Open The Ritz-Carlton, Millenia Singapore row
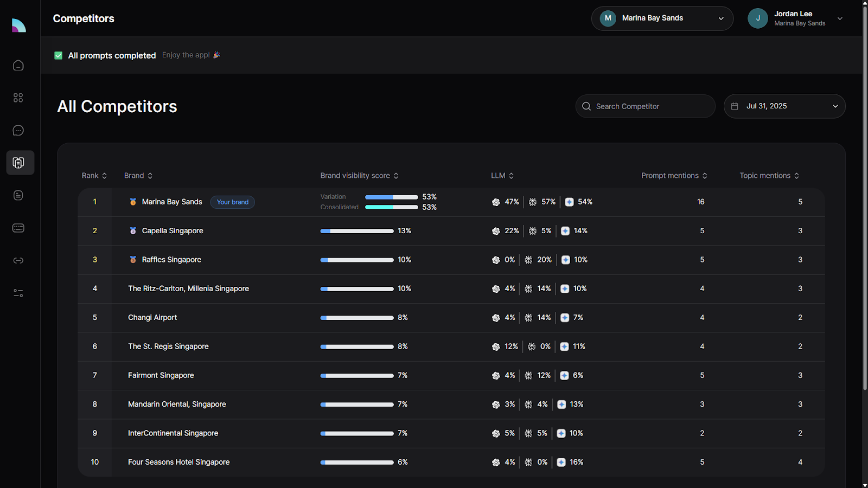This screenshot has width=868, height=488. coord(451,289)
